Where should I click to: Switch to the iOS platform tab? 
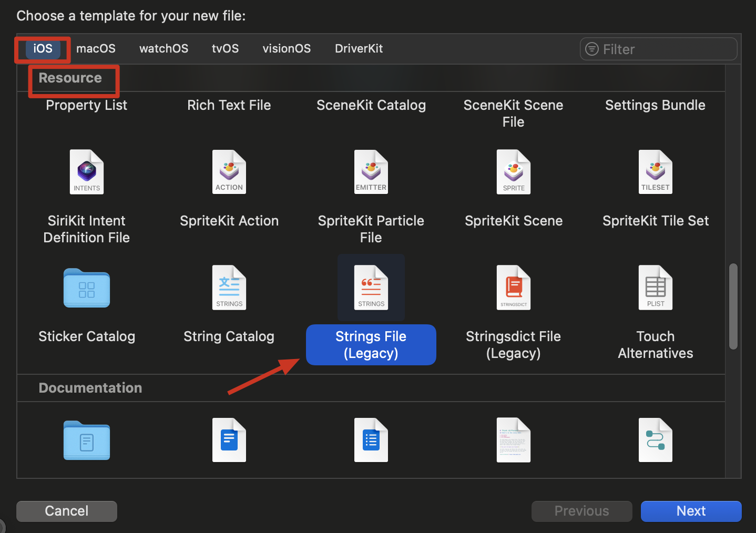(43, 48)
